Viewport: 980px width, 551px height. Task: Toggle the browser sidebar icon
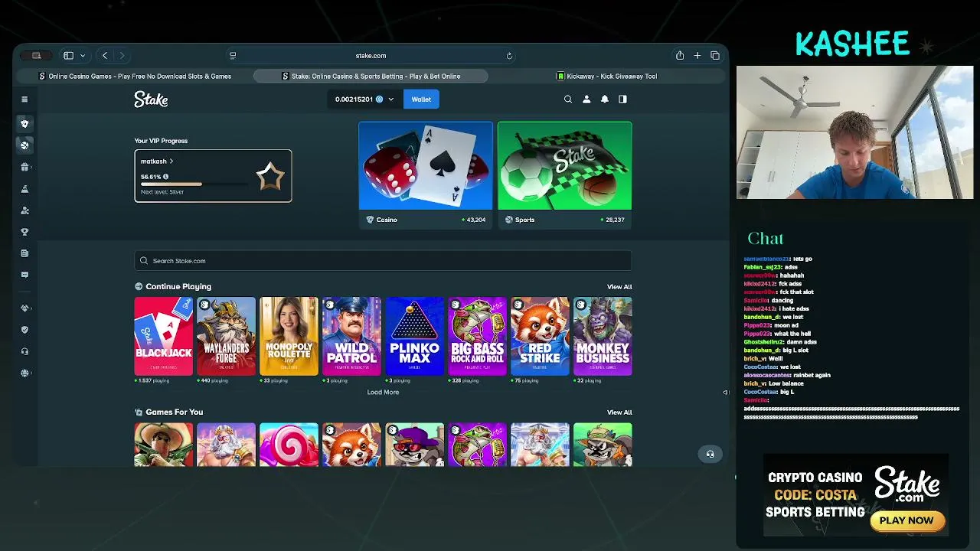pos(68,55)
